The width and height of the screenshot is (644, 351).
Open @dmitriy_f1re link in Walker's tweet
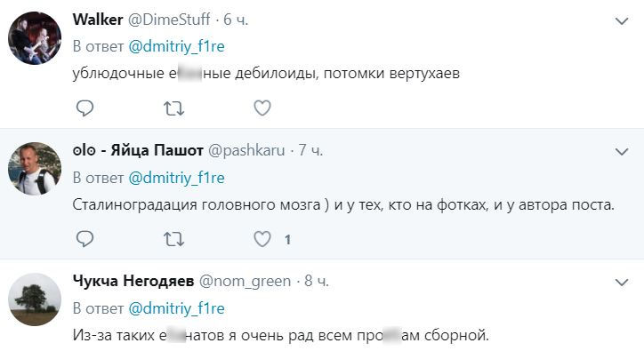(177, 46)
